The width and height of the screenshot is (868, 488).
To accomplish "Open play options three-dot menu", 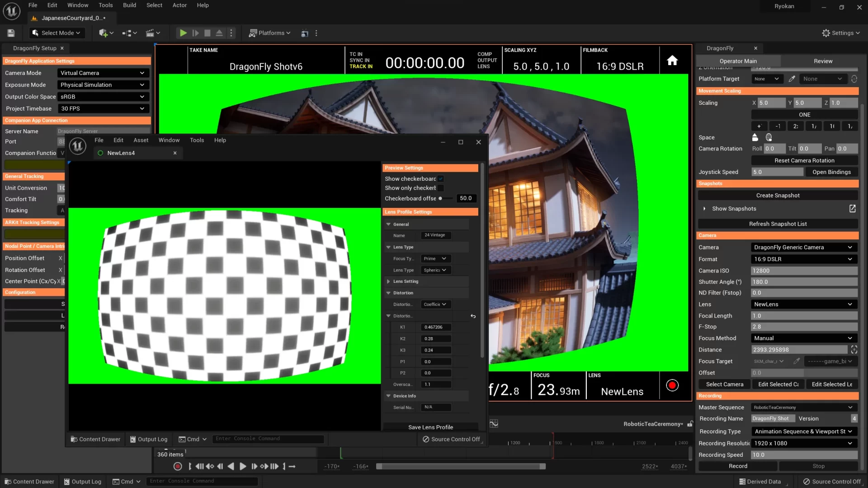I will (x=231, y=33).
